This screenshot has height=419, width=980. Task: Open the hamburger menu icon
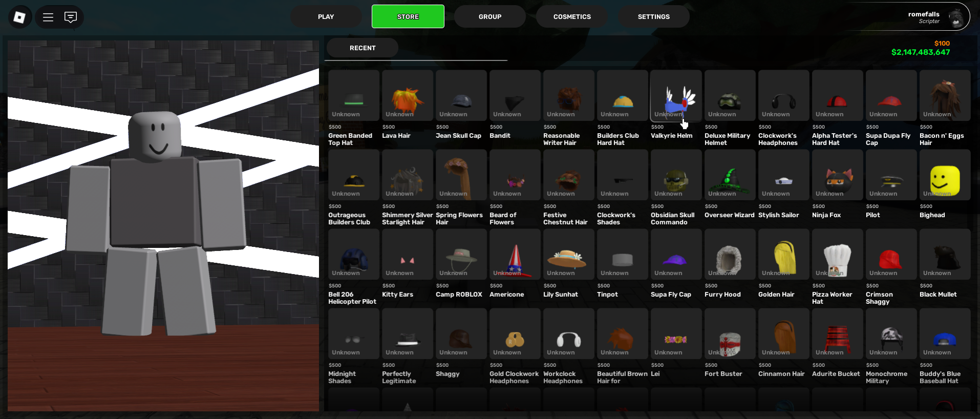pos(48,17)
